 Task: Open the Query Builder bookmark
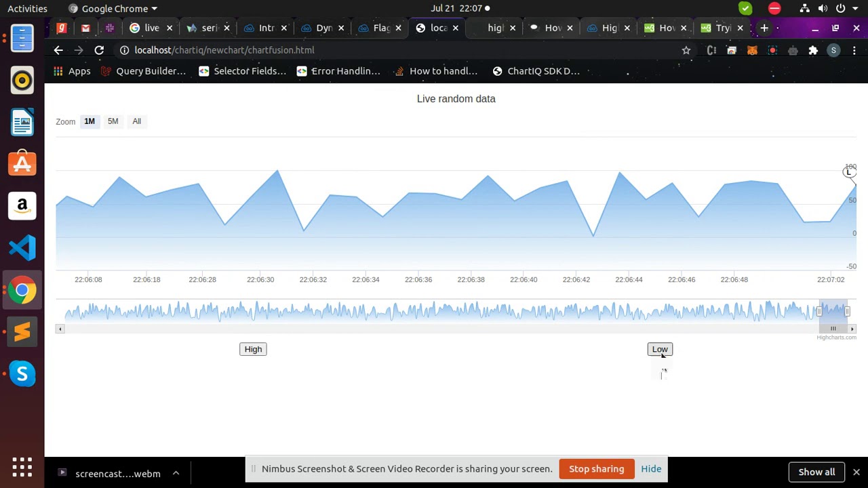coord(143,71)
